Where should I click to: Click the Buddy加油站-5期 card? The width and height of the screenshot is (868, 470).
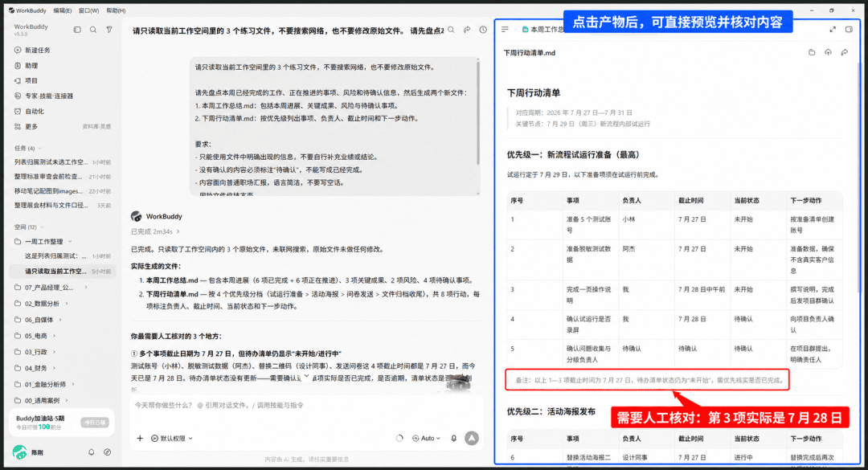pos(62,423)
